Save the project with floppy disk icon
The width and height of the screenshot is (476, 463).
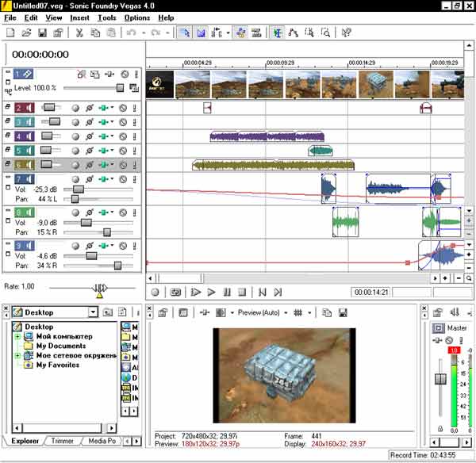42,33
